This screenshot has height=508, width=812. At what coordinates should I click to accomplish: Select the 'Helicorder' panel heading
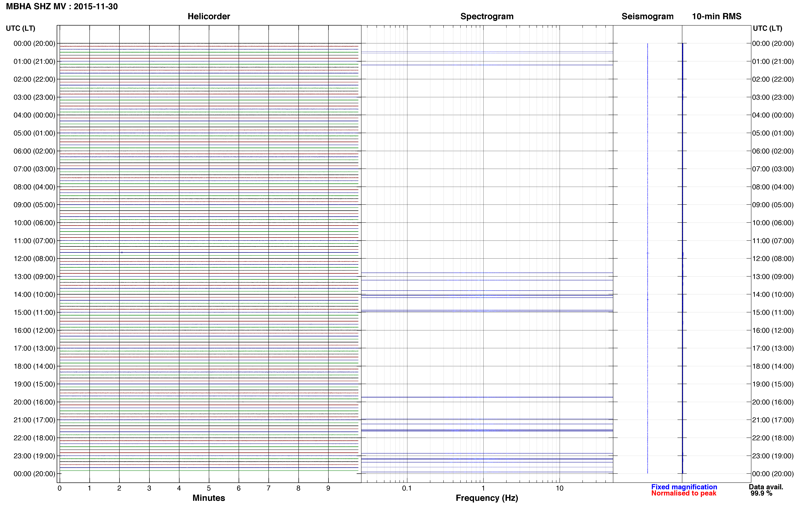209,16
